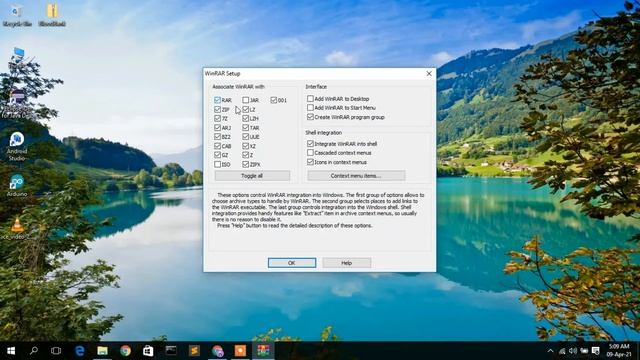Open the taskbar clock and date
Image resolution: width=640 pixels, height=360 pixels.
[619, 351]
